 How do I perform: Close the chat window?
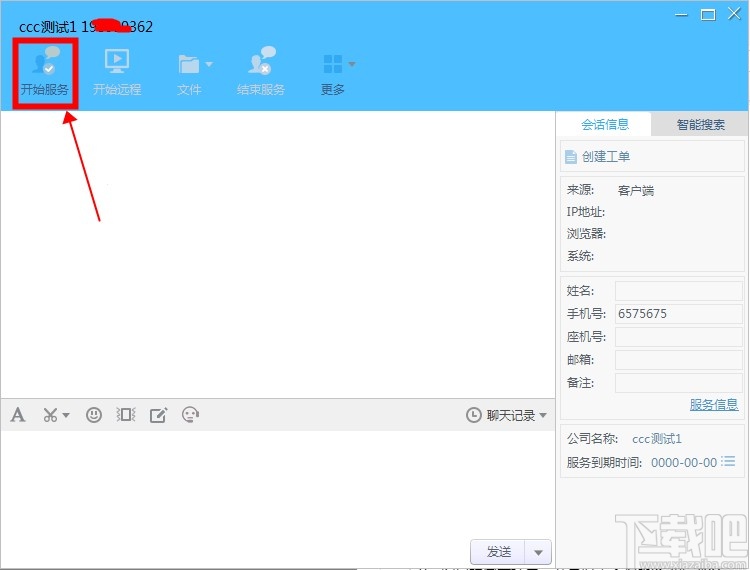click(x=734, y=14)
